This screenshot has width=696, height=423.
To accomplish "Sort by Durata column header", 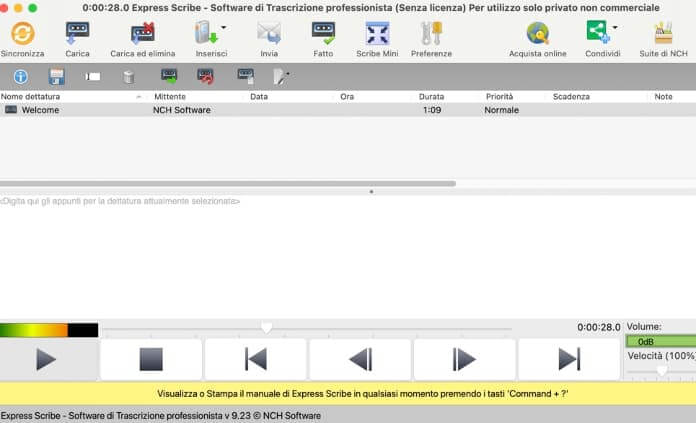I will click(431, 96).
